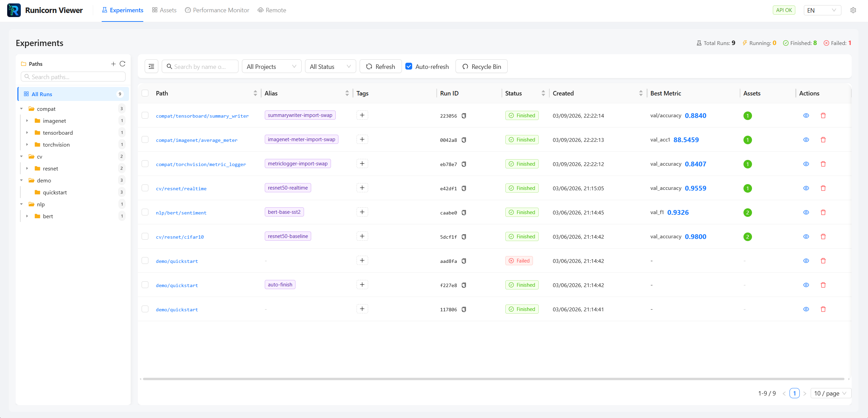Click the horizontal table scrollbar

click(493, 379)
